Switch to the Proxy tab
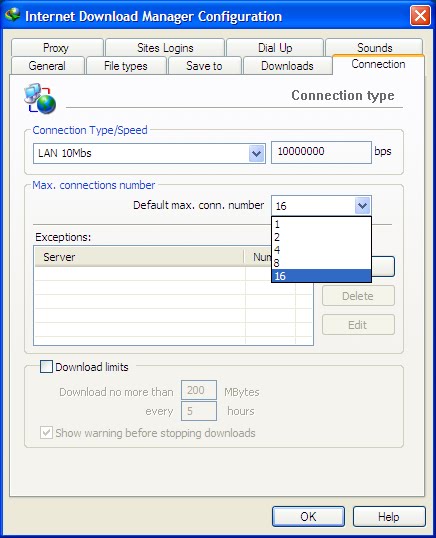The width and height of the screenshot is (436, 538). [x=56, y=48]
